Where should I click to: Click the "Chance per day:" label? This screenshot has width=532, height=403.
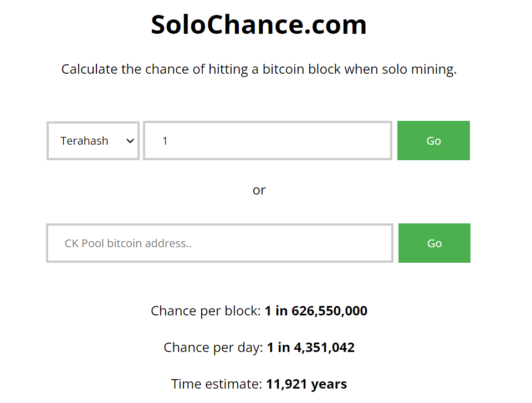[213, 348]
